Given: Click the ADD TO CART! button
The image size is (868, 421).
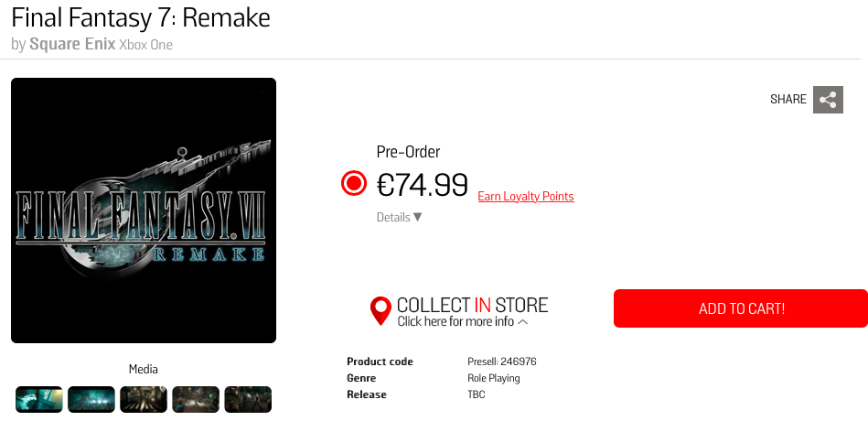Looking at the screenshot, I should (741, 308).
